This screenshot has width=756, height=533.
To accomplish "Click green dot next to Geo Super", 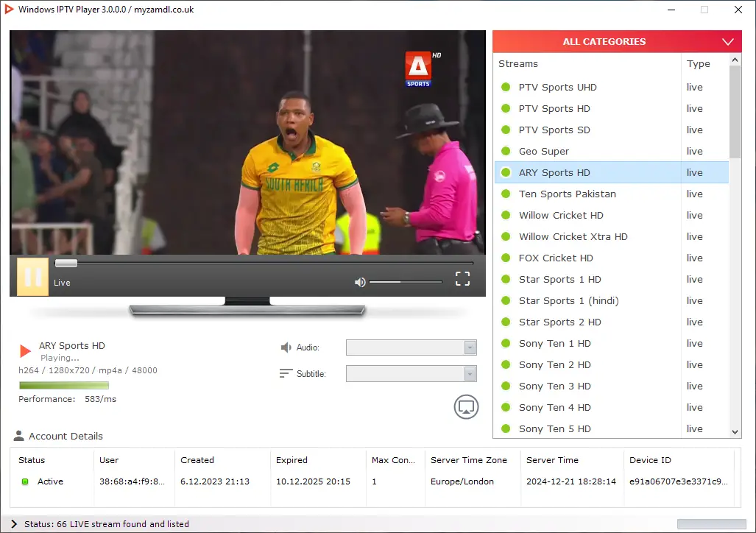I will click(506, 151).
